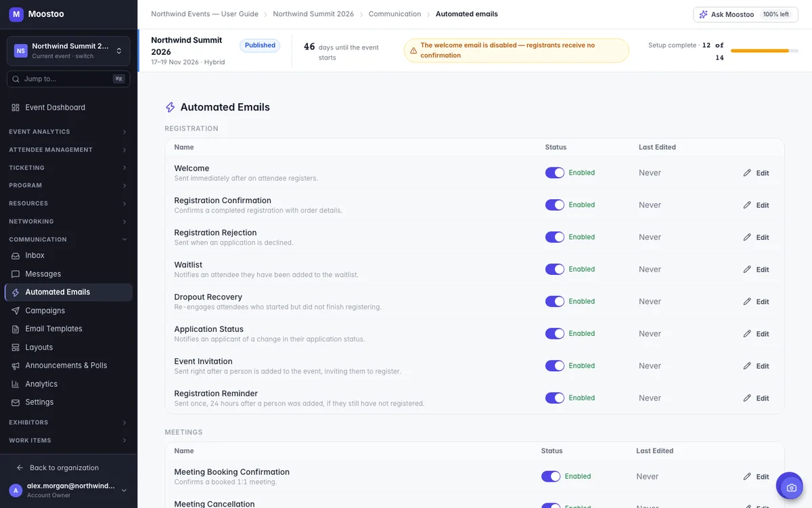The height and width of the screenshot is (508, 812).
Task: Click the pencil icon for Registration Confirmation
Action: click(747, 205)
